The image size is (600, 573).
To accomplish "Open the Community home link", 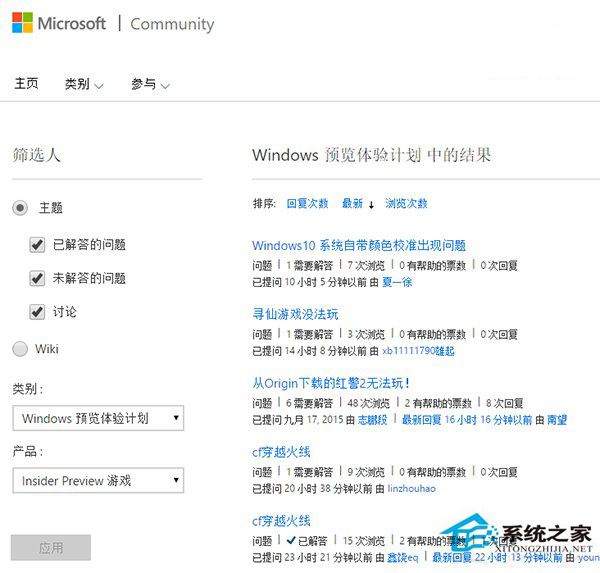I will tap(172, 24).
